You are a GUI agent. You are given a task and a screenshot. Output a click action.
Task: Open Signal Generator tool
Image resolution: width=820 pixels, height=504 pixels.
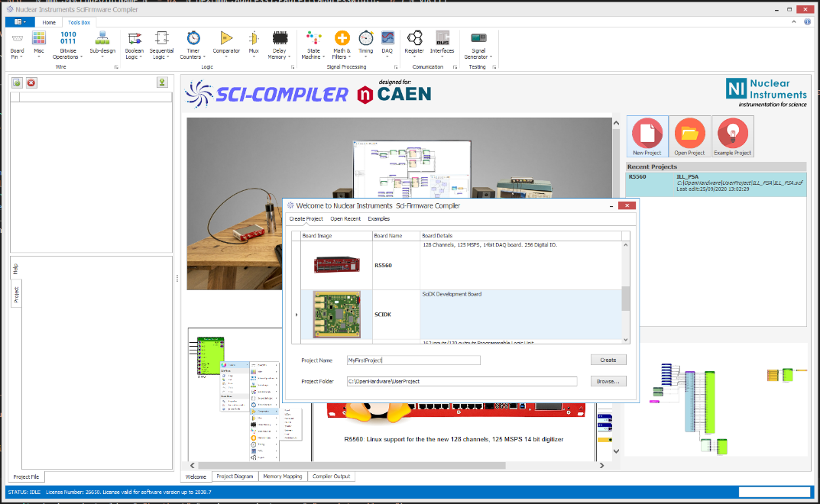pyautogui.click(x=478, y=45)
